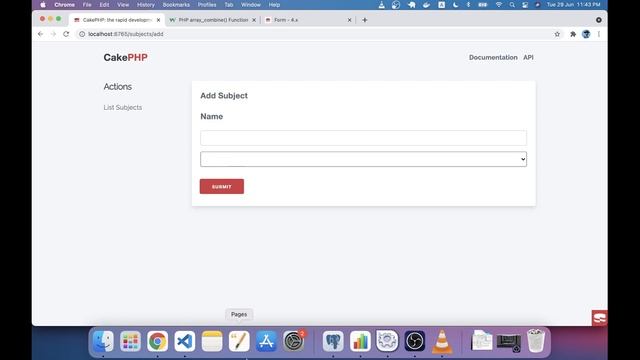This screenshot has height=360, width=640.
Task: Open the History menu
Action: tap(146, 5)
